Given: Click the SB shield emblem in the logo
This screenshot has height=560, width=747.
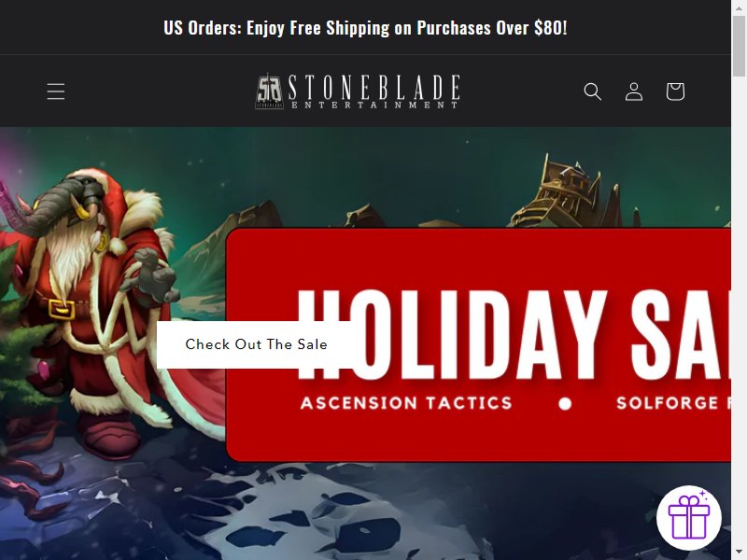Looking at the screenshot, I should point(270,91).
